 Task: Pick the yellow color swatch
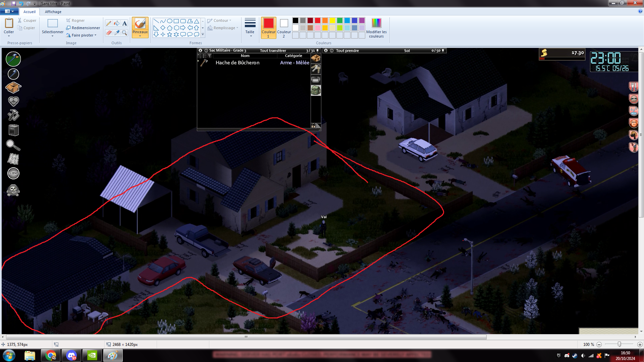pyautogui.click(x=332, y=20)
